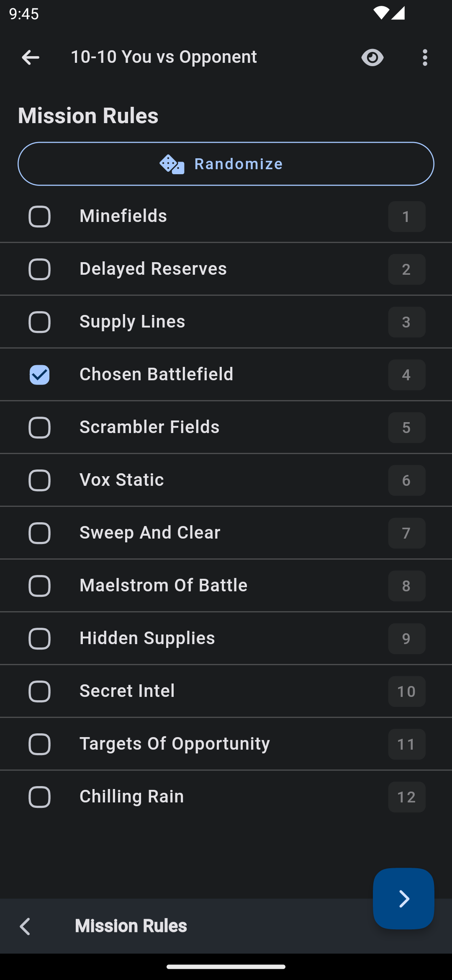This screenshot has width=452, height=980.
Task: Tap number badge 5 for Scrambler Fields
Action: (406, 428)
